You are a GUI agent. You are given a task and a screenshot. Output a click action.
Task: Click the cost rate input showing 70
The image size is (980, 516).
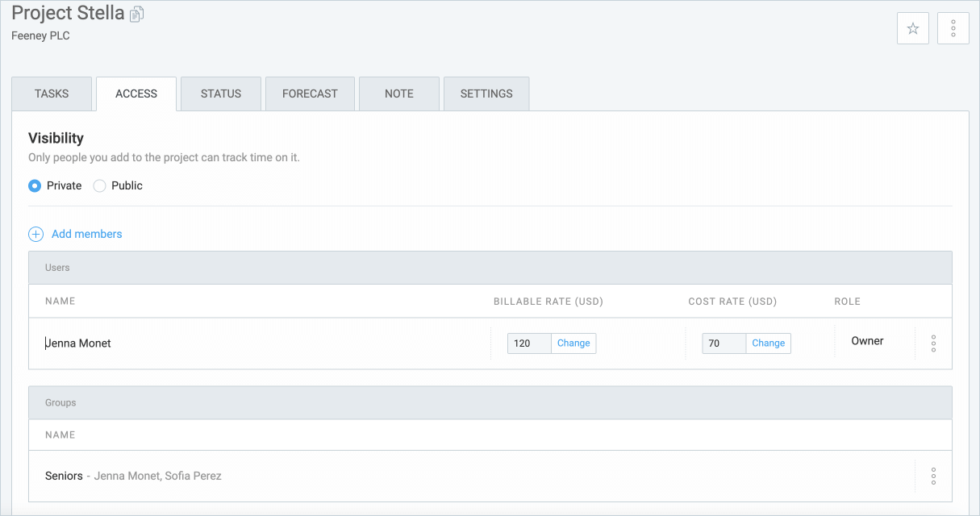723,343
